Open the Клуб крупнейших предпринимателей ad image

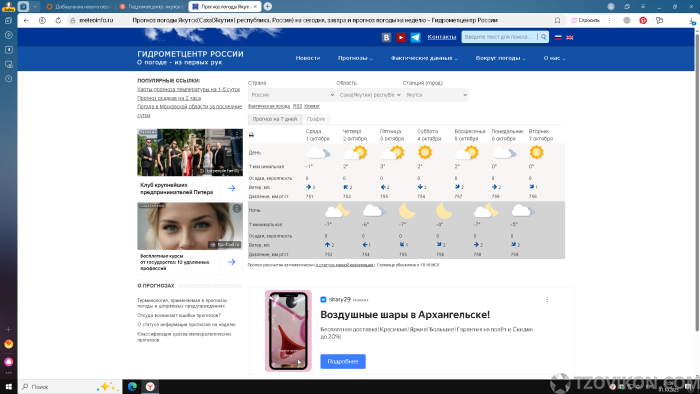pos(190,153)
